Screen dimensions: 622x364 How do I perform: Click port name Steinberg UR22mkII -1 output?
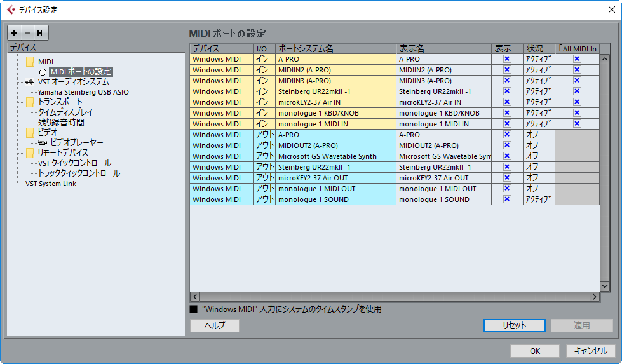click(335, 167)
